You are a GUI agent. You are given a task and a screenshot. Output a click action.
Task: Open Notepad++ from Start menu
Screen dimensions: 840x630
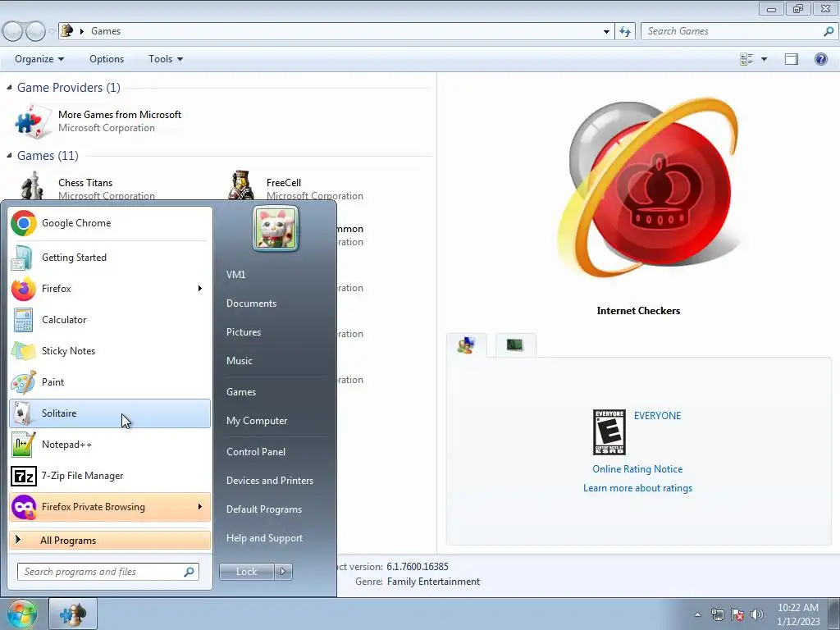tap(110, 444)
